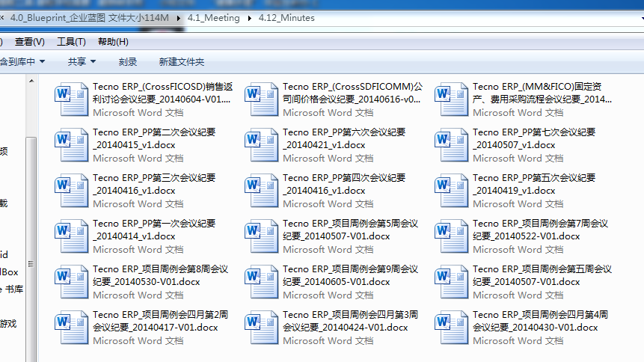
Task: Select Word icon for 项目周例会第7周 file
Action: coord(451,236)
